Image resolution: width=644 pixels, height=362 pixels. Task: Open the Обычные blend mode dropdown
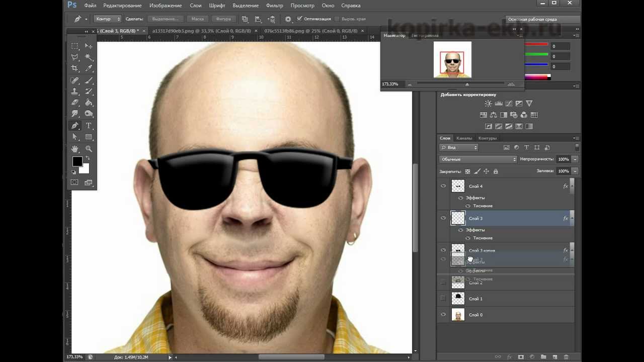pos(478,159)
